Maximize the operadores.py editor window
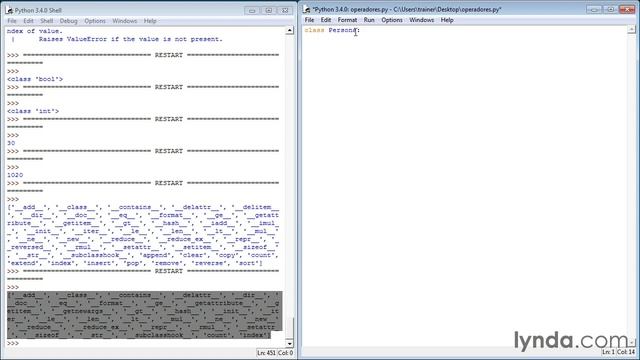Viewport: 640px width, 360px height. [x=611, y=9]
